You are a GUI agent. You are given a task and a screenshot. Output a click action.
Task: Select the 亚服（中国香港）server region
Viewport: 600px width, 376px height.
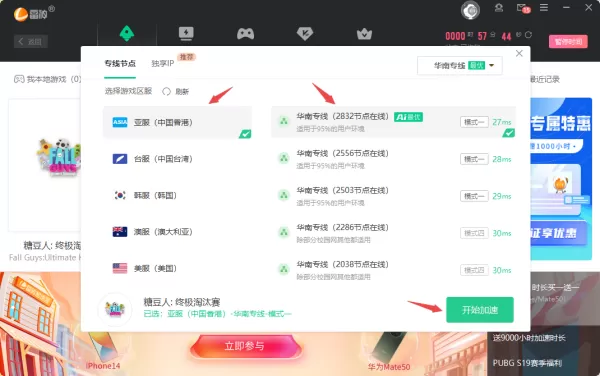click(178, 122)
